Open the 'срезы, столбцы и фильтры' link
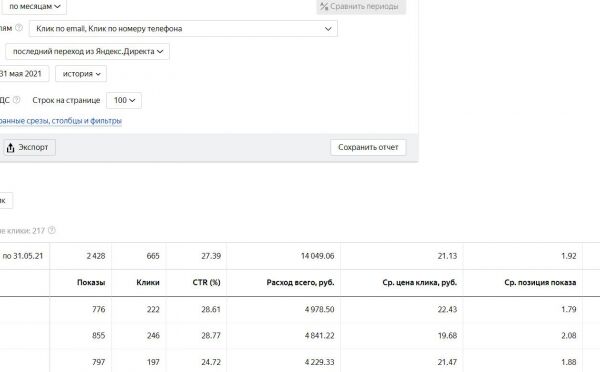This screenshot has width=600, height=372. tap(61, 121)
